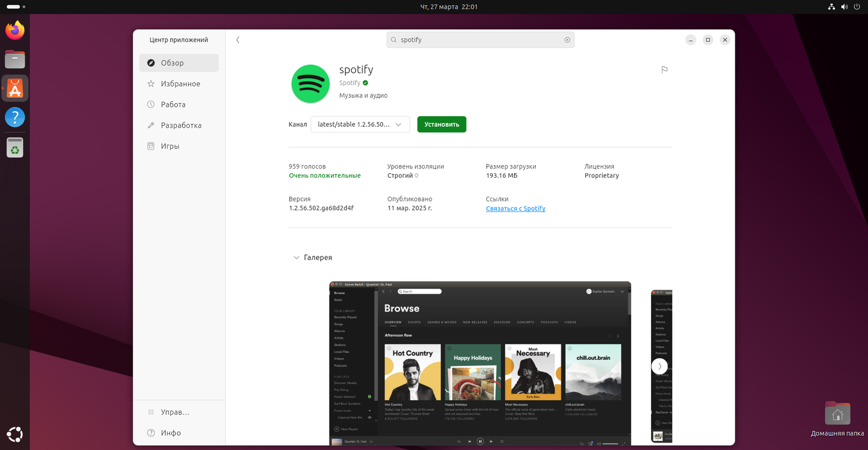
Task: Open the clock showing Чт, 27 марта 22:01
Action: 448,7
